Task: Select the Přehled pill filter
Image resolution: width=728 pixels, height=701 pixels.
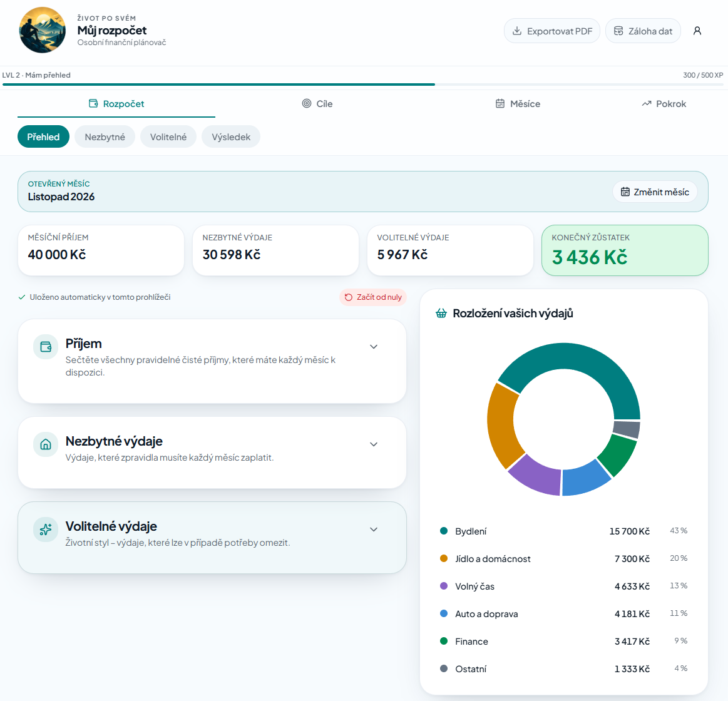Action: point(43,137)
